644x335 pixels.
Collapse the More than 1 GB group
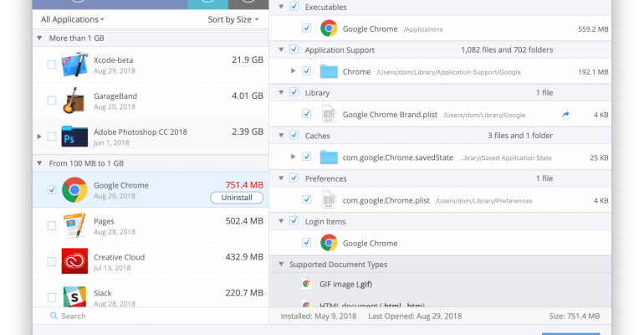[x=39, y=39]
